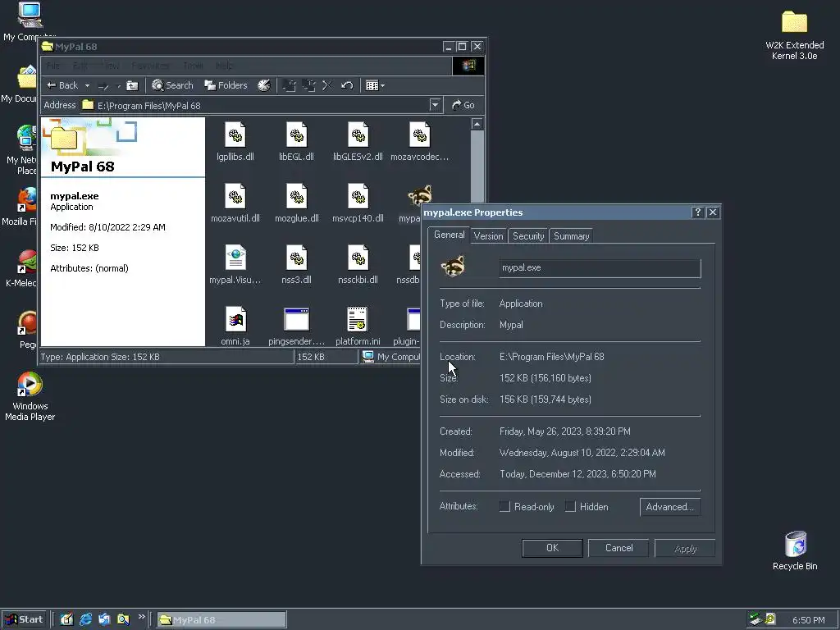Screen dimensions: 840x630
Task: Open the History pane icon
Action: click(264, 85)
